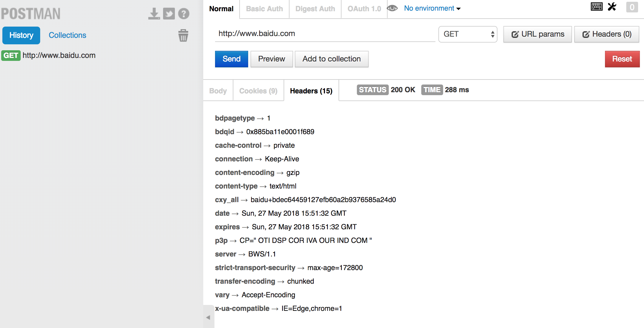
Task: Toggle environment quick look eye icon
Action: tap(392, 8)
